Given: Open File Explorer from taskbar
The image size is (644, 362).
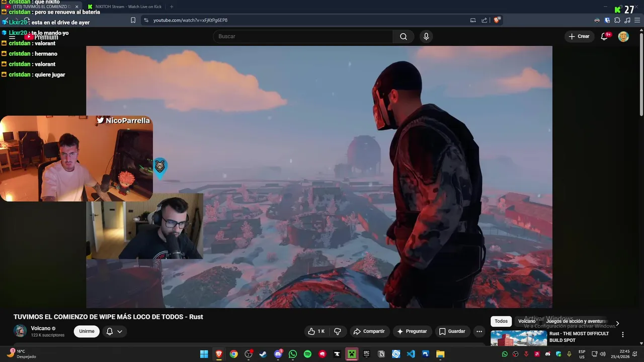Looking at the screenshot, I should (x=440, y=354).
